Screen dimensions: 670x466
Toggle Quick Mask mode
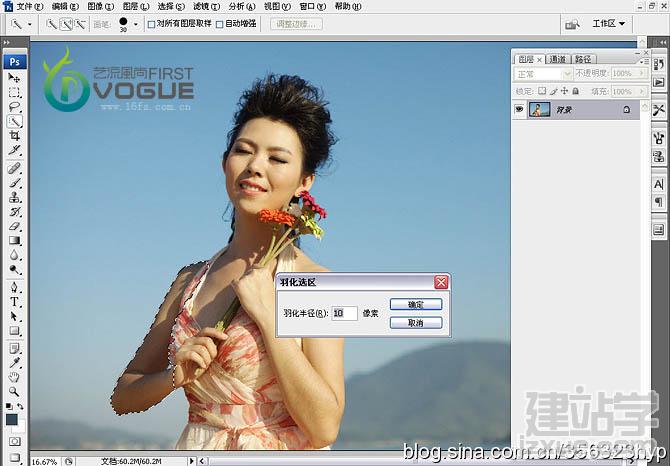pos(14,441)
